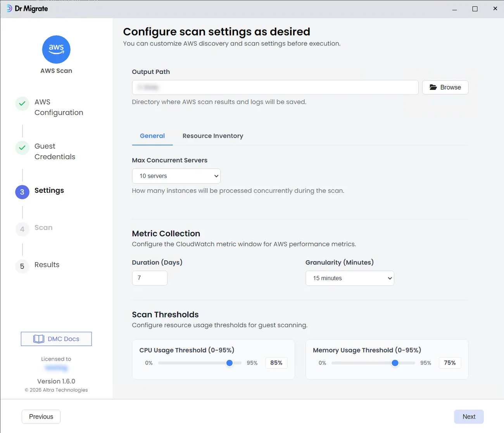Go to the AWS Configuration step
The image size is (504, 433).
pyautogui.click(x=59, y=107)
